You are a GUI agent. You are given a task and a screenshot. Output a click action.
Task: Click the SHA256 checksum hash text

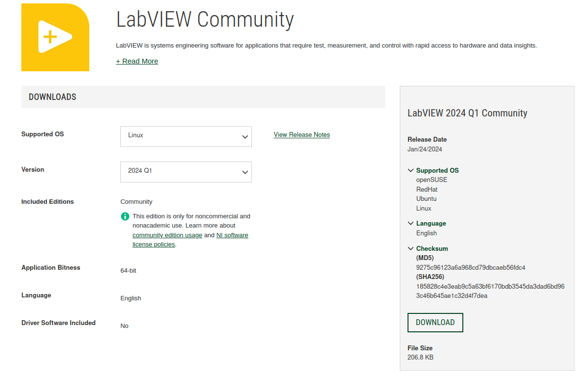click(490, 291)
